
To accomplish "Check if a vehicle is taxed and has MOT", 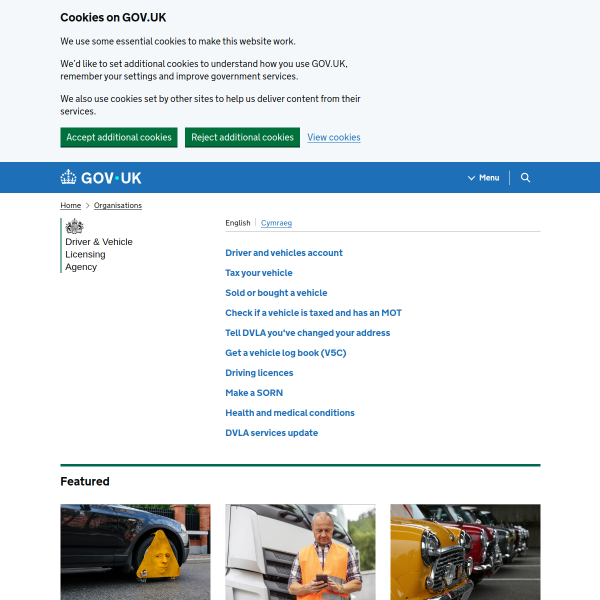I will [313, 313].
